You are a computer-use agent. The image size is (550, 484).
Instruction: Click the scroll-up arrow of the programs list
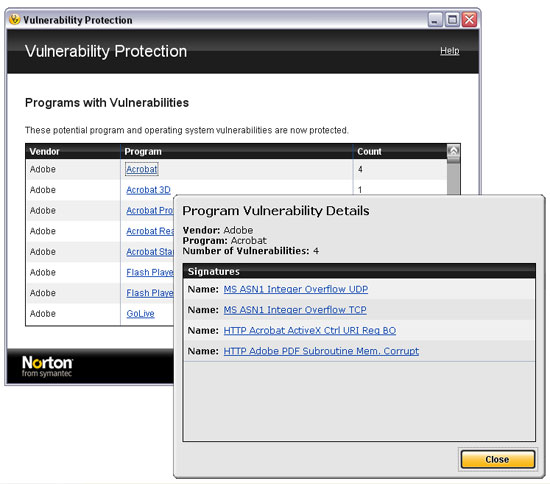point(454,151)
